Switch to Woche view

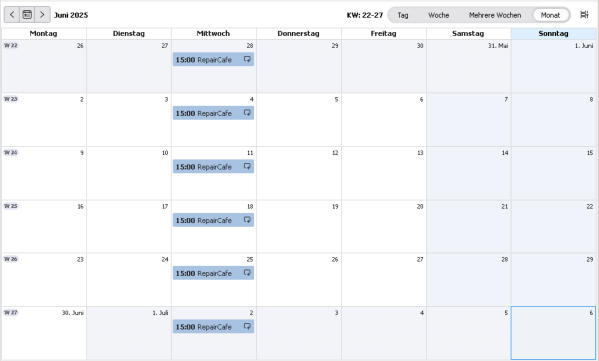pyautogui.click(x=438, y=15)
